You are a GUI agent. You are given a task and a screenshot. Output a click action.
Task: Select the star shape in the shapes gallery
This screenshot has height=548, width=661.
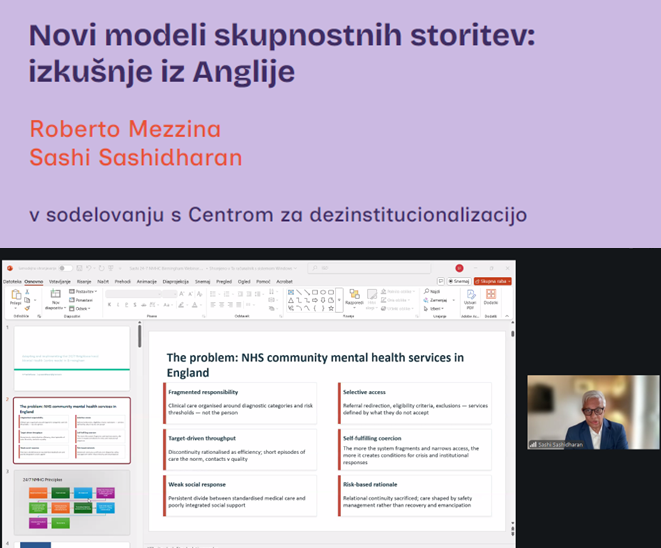(331, 308)
